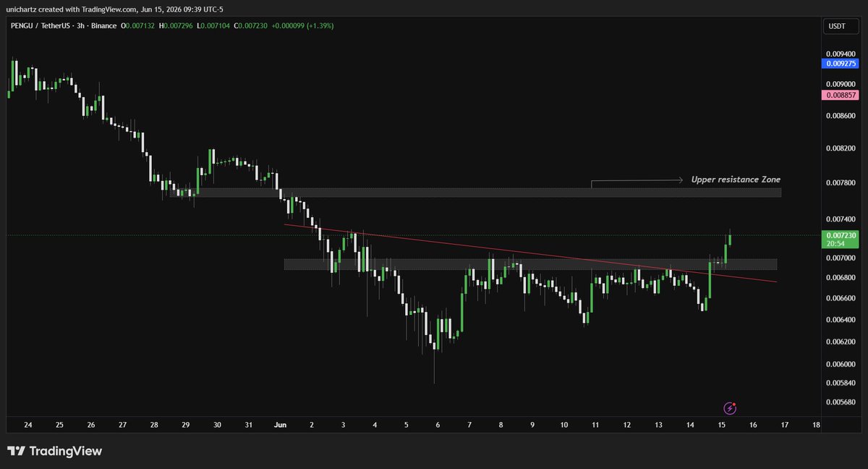Click the 0.006800 price axis label
This screenshot has height=469, width=868.
pyautogui.click(x=839, y=278)
